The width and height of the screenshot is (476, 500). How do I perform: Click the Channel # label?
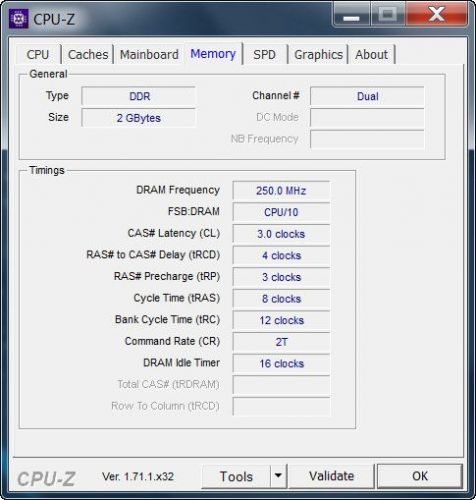click(x=276, y=96)
